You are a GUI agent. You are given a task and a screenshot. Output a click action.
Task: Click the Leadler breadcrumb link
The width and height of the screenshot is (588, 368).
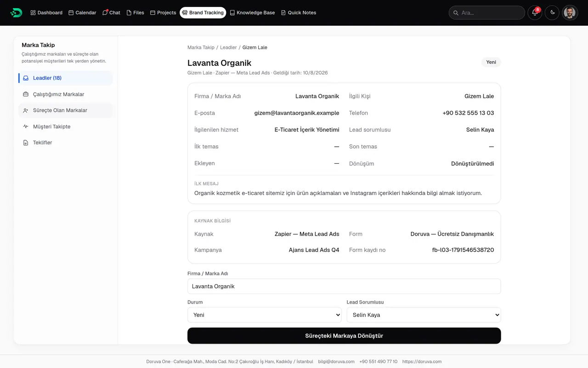click(x=228, y=47)
